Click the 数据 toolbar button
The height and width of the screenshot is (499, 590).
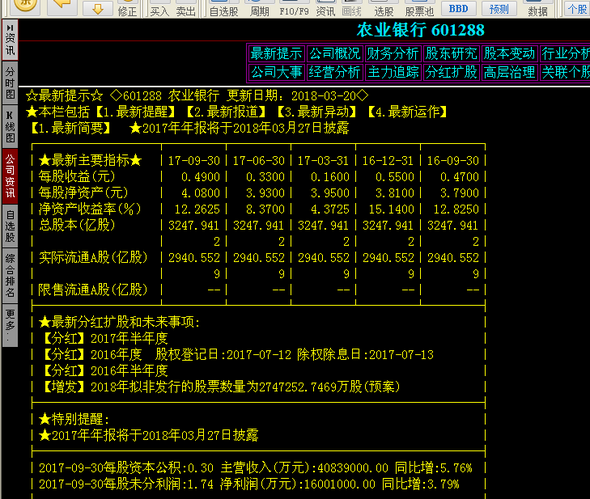pos(537,9)
